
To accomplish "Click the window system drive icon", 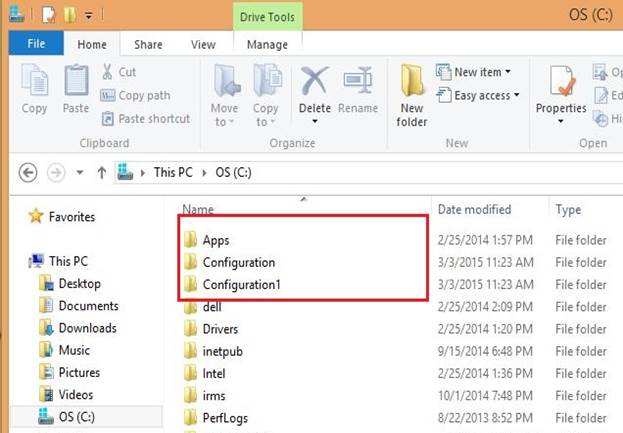I will [x=17, y=14].
